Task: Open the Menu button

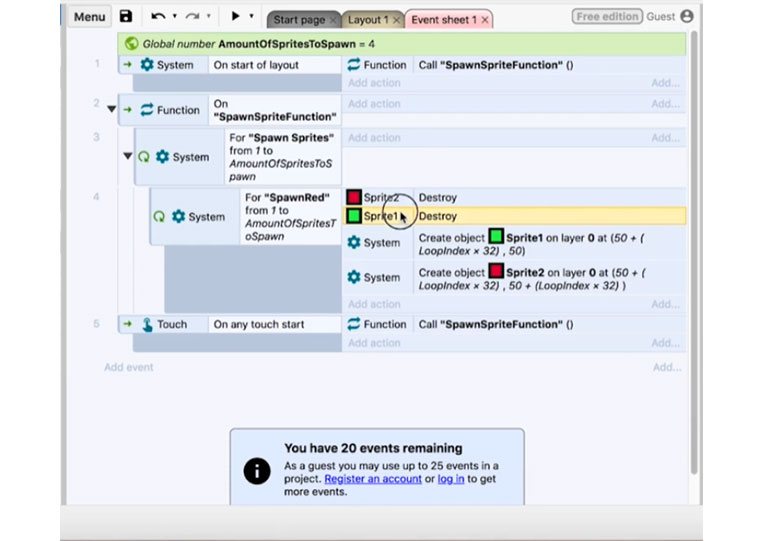Action: (x=90, y=17)
